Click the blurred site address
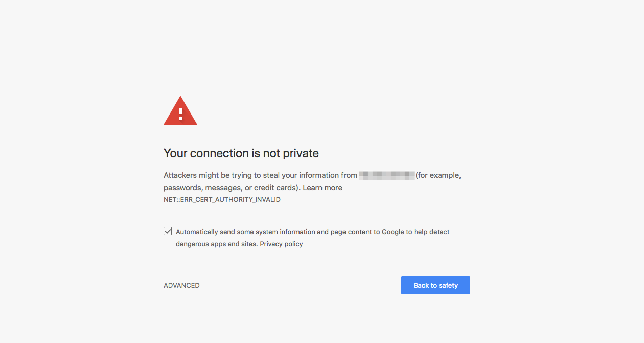 click(386, 175)
